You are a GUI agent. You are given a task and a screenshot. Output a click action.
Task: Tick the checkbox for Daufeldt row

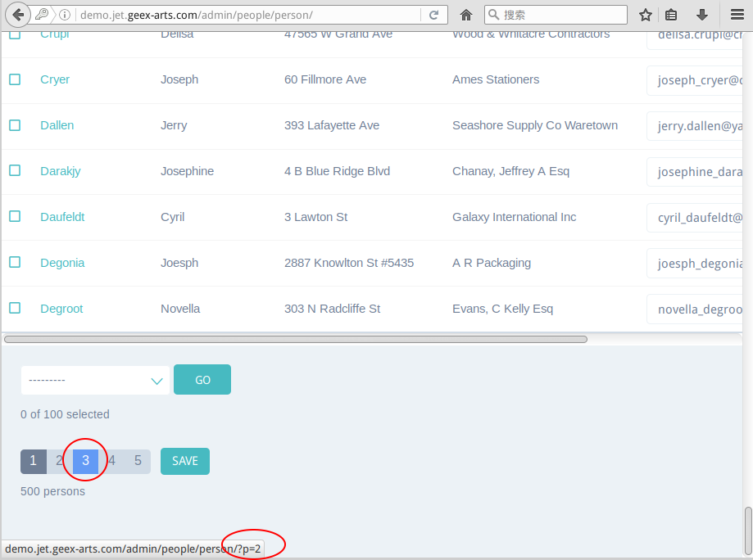[15, 216]
